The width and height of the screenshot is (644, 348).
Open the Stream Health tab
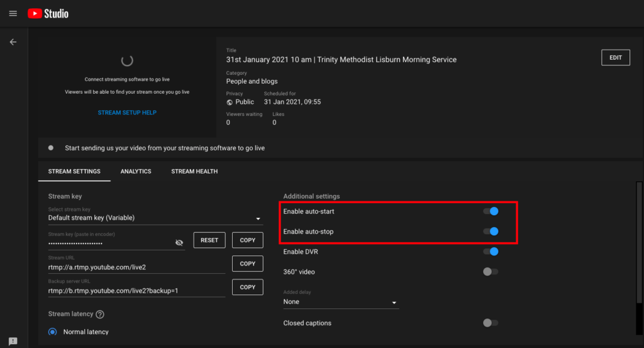pyautogui.click(x=194, y=171)
